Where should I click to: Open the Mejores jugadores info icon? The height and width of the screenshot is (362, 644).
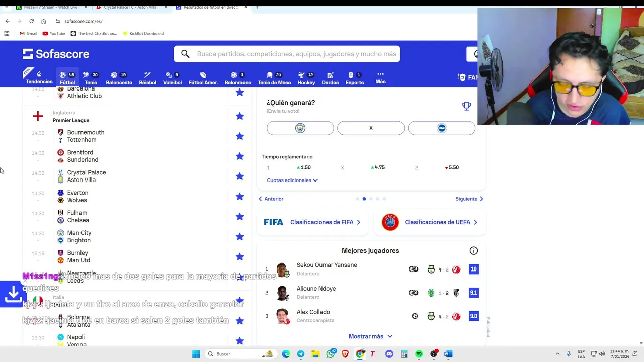pos(473,251)
